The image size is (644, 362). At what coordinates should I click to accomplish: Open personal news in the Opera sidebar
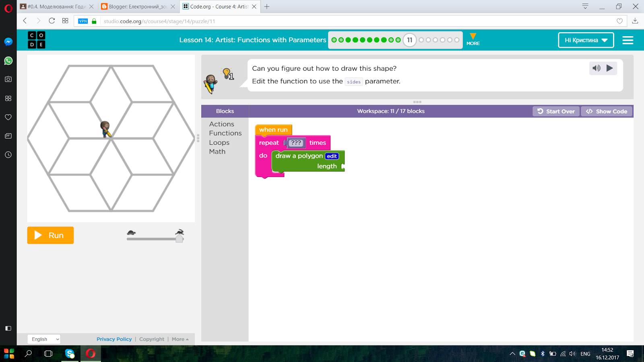pos(8,136)
